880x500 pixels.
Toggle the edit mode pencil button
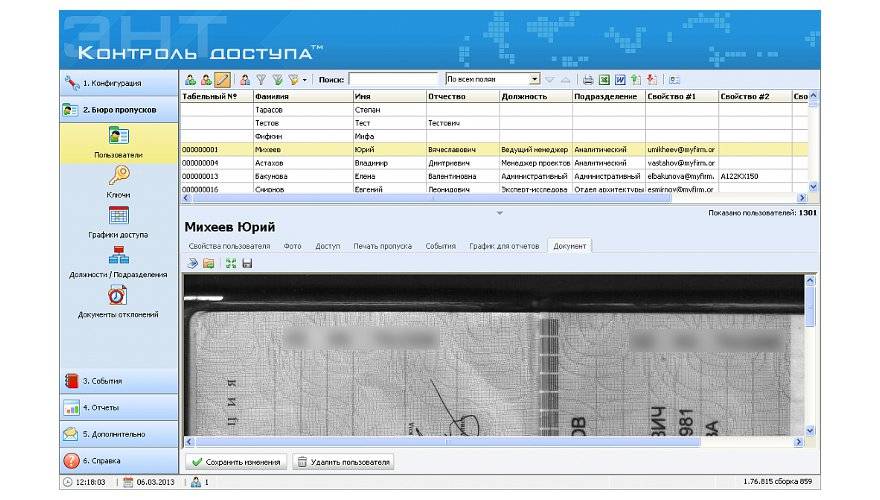(222, 79)
